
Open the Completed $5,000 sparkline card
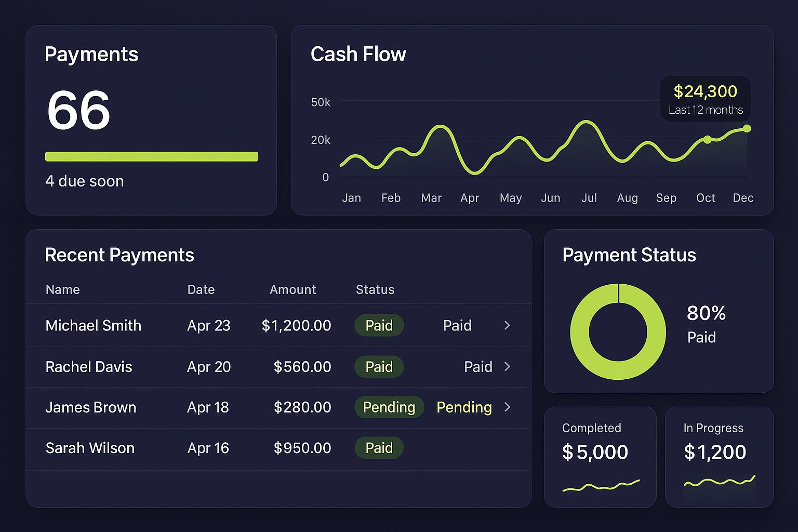600,457
